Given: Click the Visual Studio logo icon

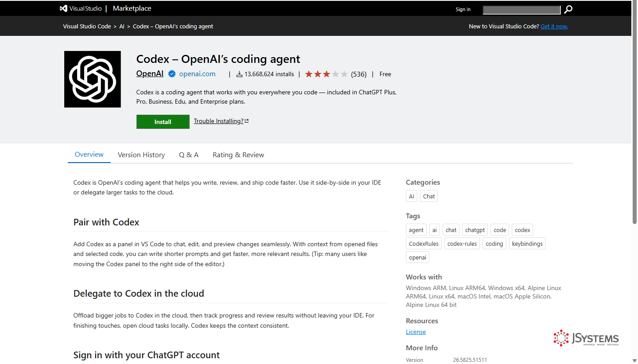Looking at the screenshot, I should [x=63, y=8].
